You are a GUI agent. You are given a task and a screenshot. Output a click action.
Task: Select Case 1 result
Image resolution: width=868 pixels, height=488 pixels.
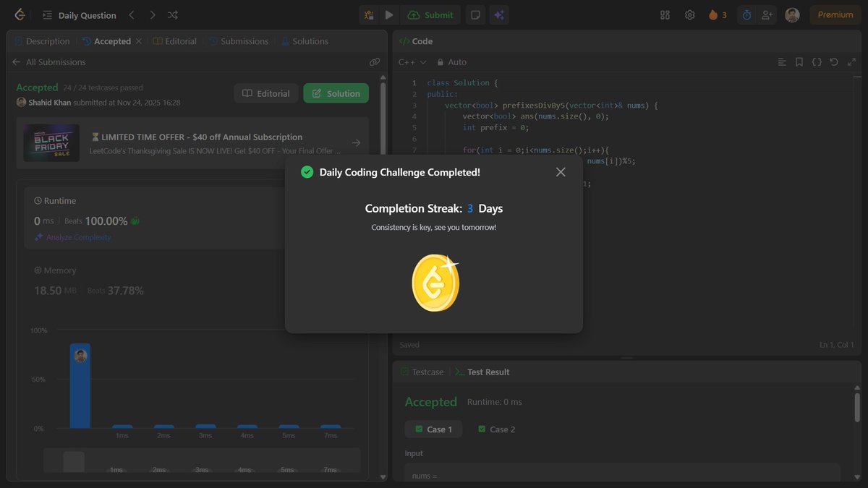[x=433, y=429]
